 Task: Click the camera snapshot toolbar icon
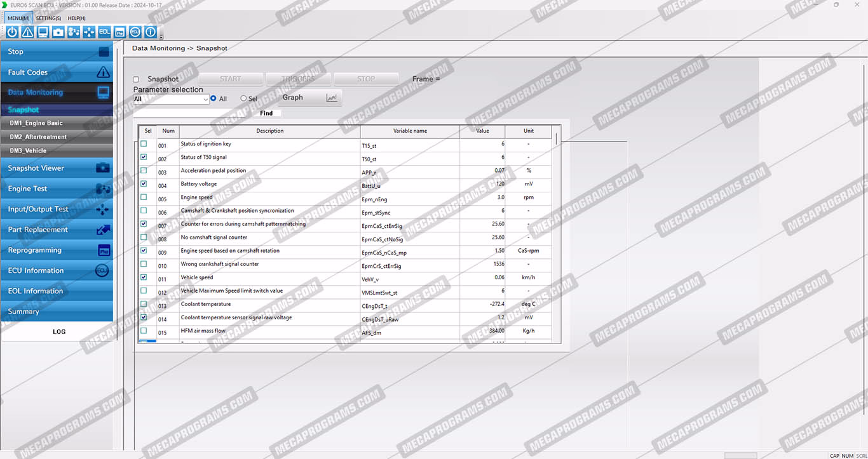click(x=58, y=32)
